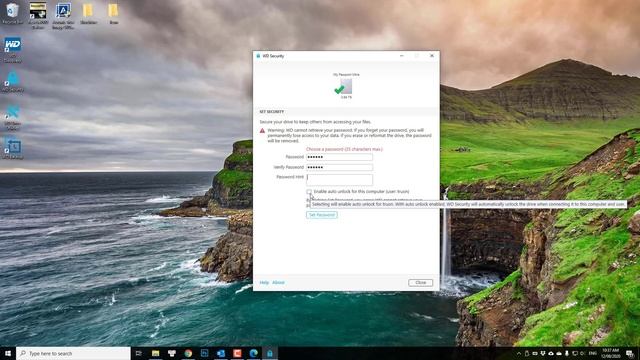Open the WD Backup desktop shortcut
This screenshot has width=640, height=360.
coord(12,149)
